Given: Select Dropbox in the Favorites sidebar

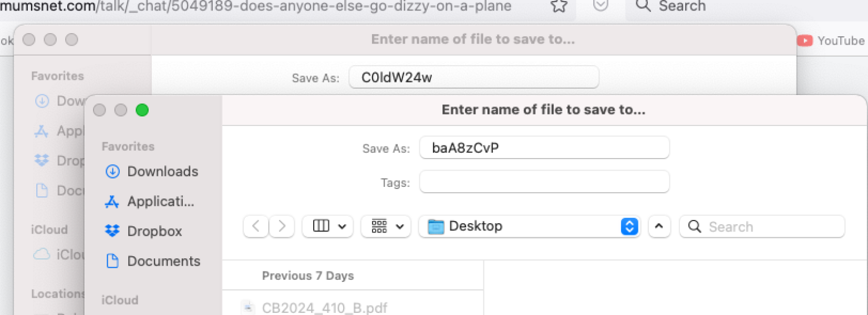Looking at the screenshot, I should pyautogui.click(x=154, y=232).
